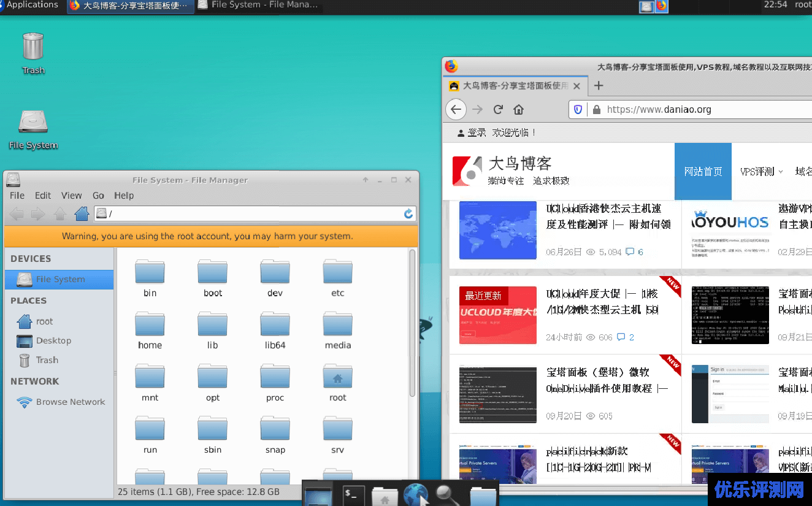Viewport: 812px width, 506px height.
Task: Open the Trash desktop icon
Action: tap(33, 53)
